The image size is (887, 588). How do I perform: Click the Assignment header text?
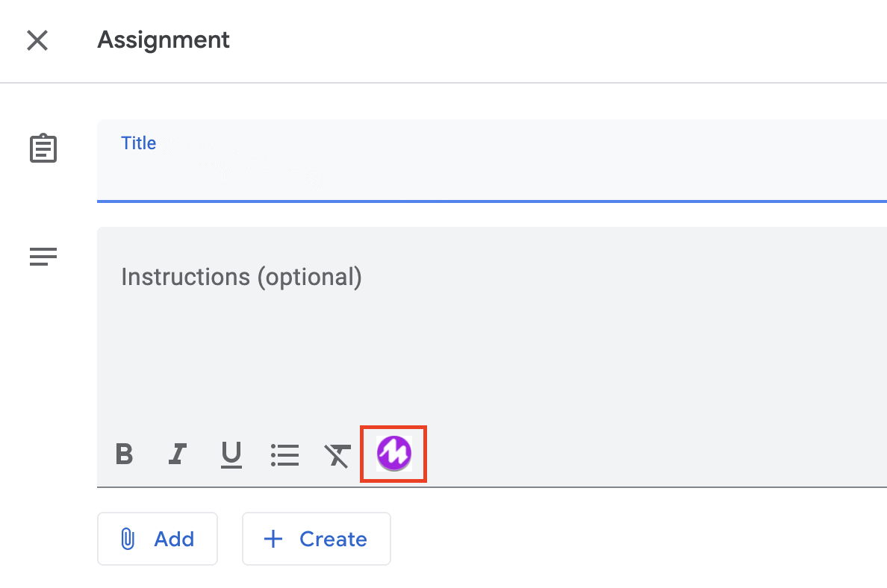pyautogui.click(x=164, y=40)
